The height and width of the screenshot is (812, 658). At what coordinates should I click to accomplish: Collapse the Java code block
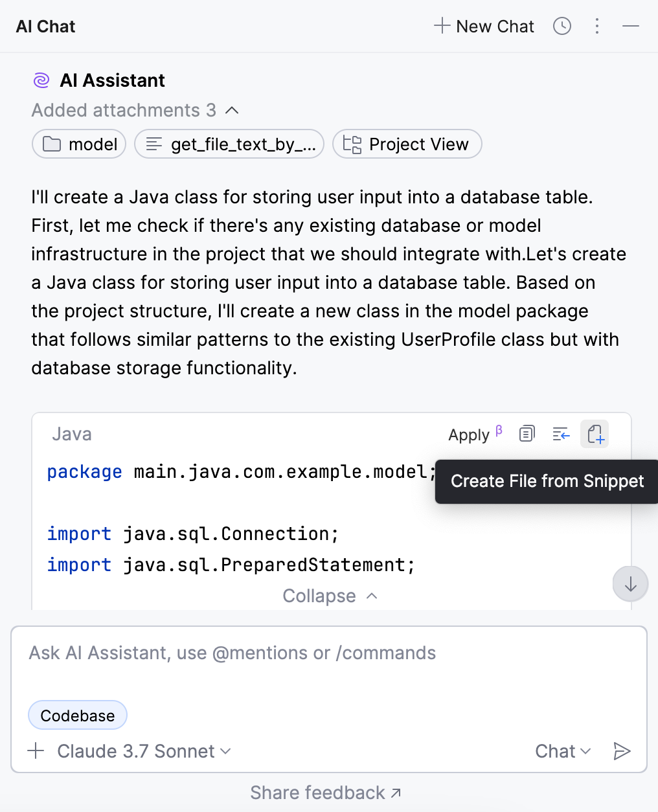pos(330,596)
